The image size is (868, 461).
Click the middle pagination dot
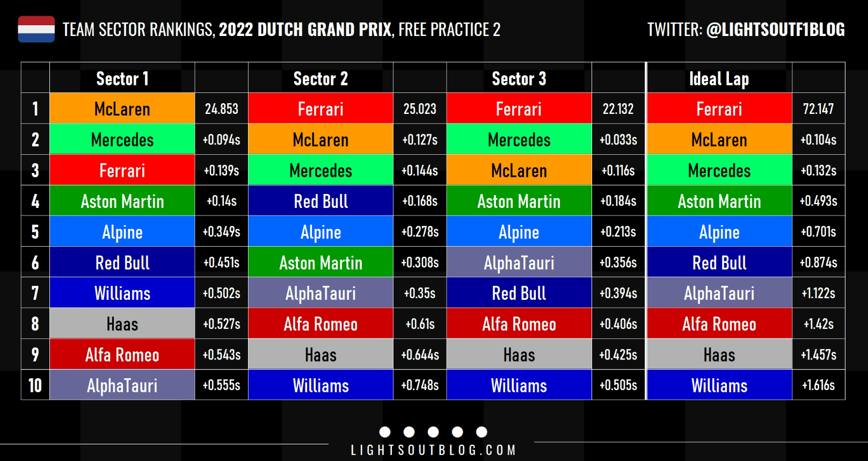tap(433, 432)
